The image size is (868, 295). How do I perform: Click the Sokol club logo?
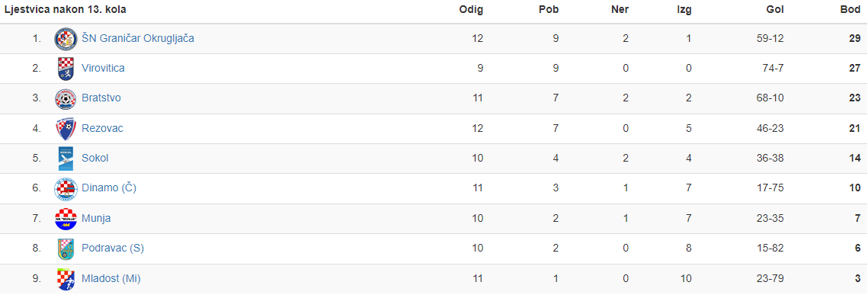point(66,159)
